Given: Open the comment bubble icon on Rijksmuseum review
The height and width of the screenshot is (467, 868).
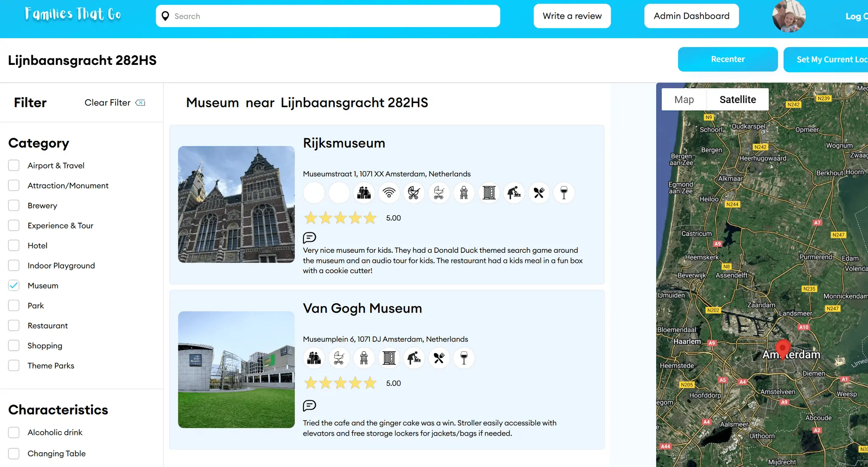Looking at the screenshot, I should coord(309,238).
